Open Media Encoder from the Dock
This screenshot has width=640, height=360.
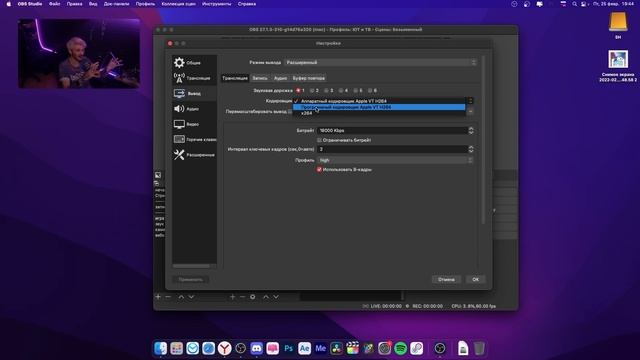coord(320,348)
